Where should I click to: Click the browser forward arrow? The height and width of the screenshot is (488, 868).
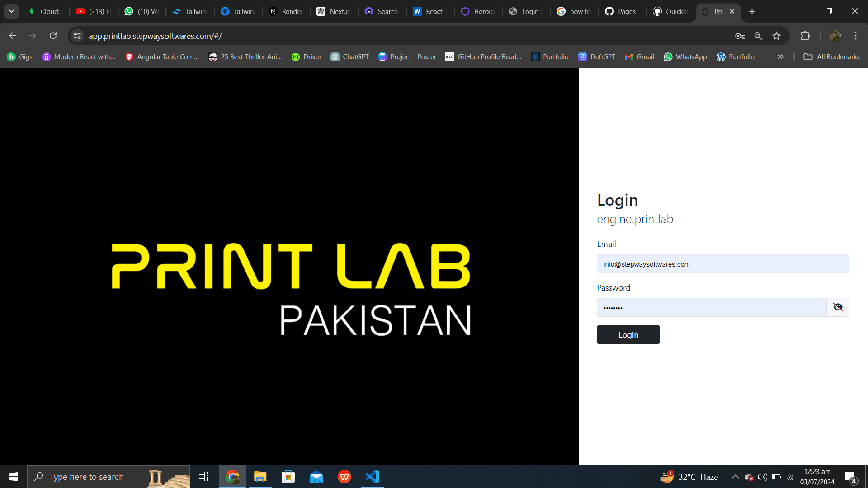click(x=33, y=36)
